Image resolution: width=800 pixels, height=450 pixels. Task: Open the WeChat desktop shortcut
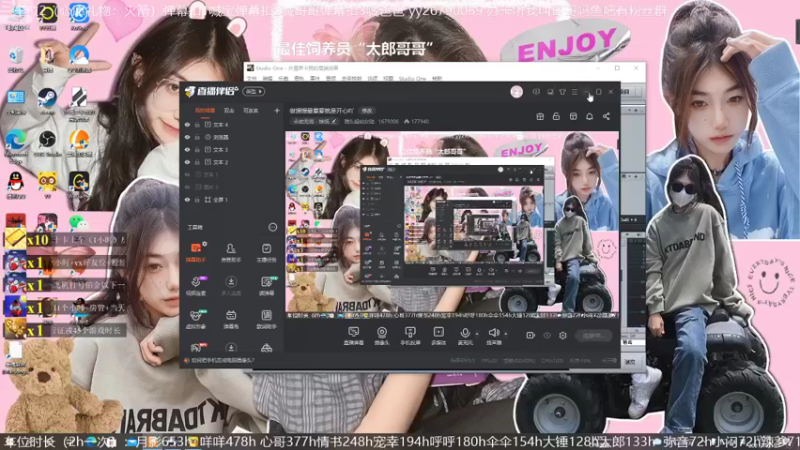pos(78,223)
